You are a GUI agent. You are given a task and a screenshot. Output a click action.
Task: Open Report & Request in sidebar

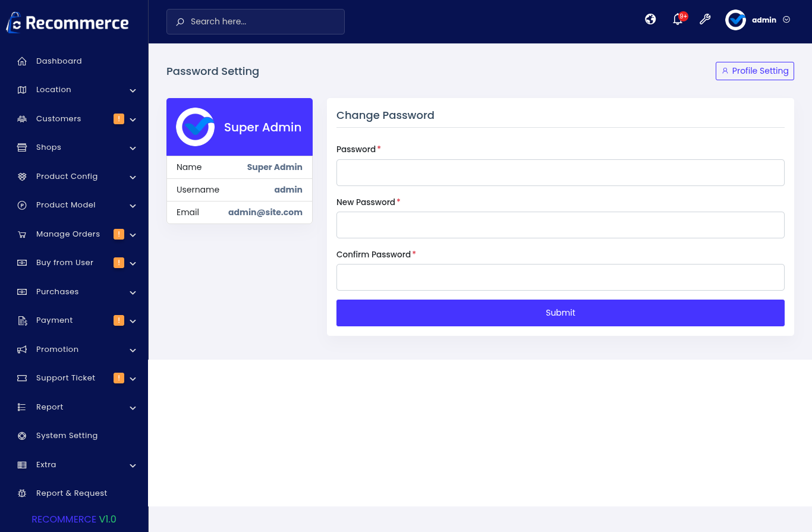(74, 493)
